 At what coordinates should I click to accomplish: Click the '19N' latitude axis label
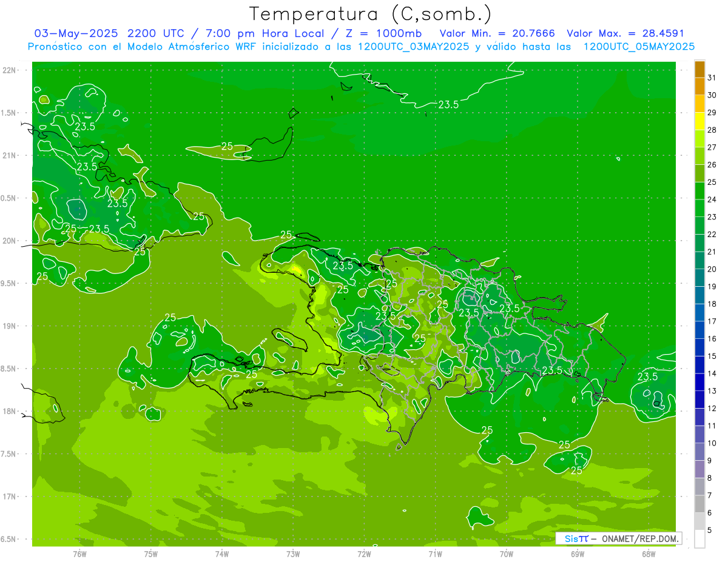(9, 326)
